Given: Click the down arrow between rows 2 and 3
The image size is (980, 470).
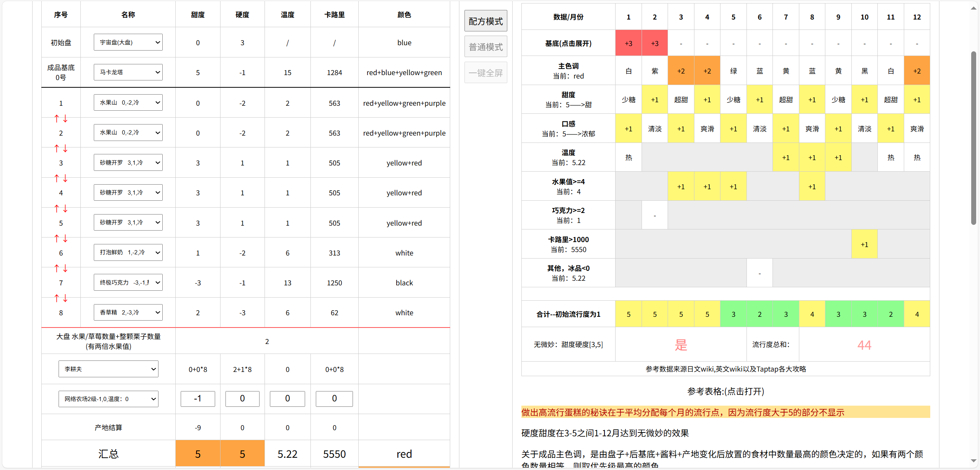Looking at the screenshot, I should click(65, 148).
